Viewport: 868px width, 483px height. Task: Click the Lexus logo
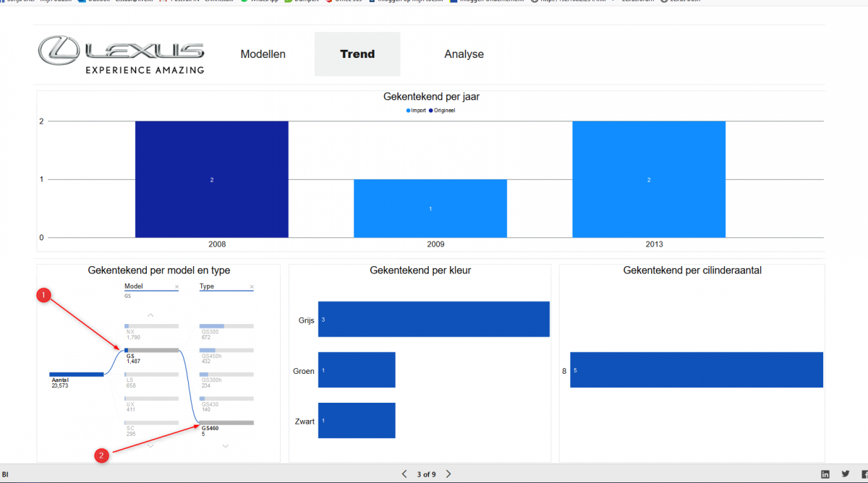click(x=122, y=55)
